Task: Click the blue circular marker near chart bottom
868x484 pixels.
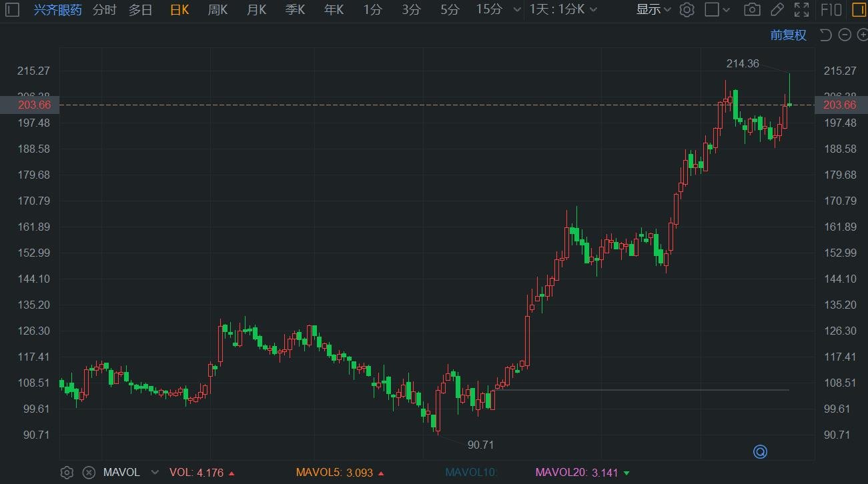Action: pyautogui.click(x=760, y=452)
